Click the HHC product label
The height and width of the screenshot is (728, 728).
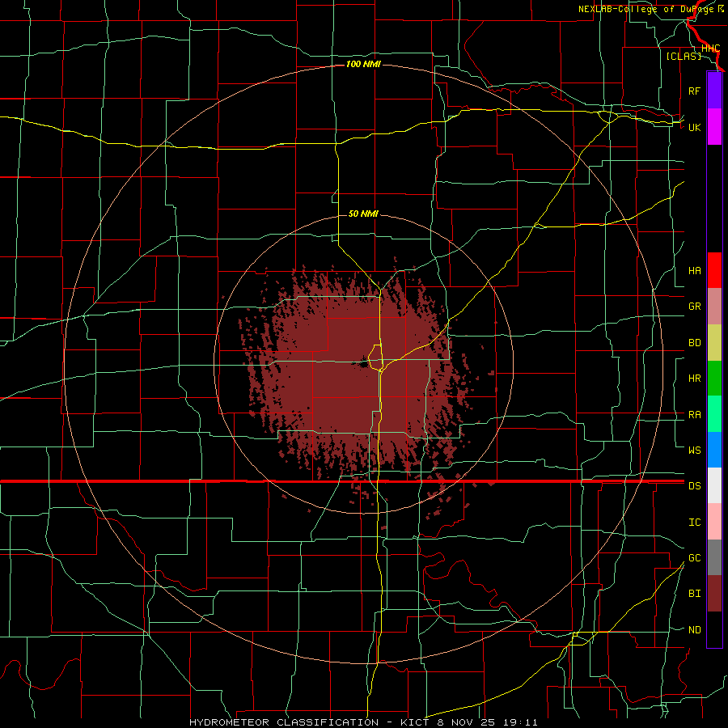click(x=710, y=49)
